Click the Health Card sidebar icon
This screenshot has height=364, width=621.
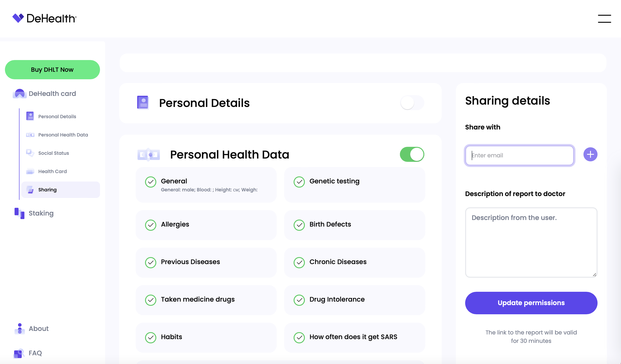30,171
